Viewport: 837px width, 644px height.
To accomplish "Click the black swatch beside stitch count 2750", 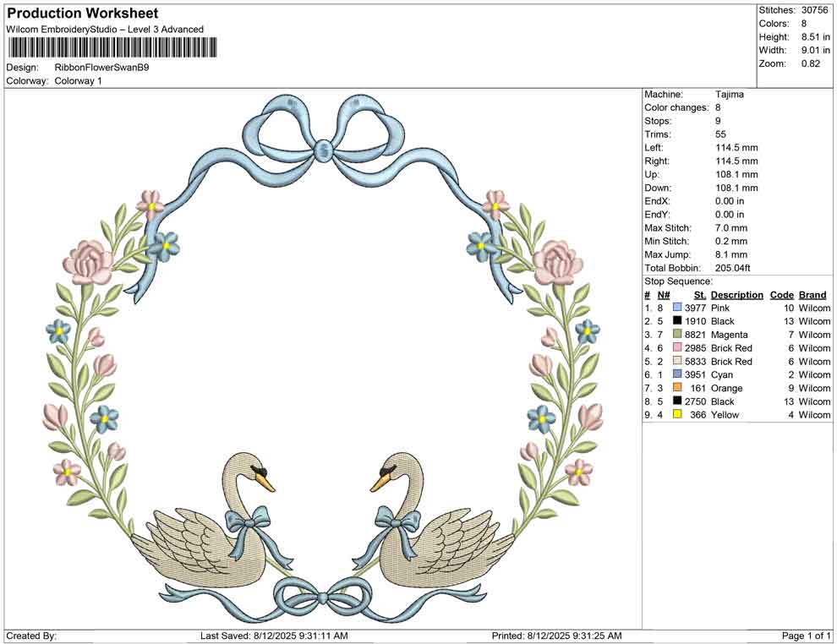I will (677, 401).
